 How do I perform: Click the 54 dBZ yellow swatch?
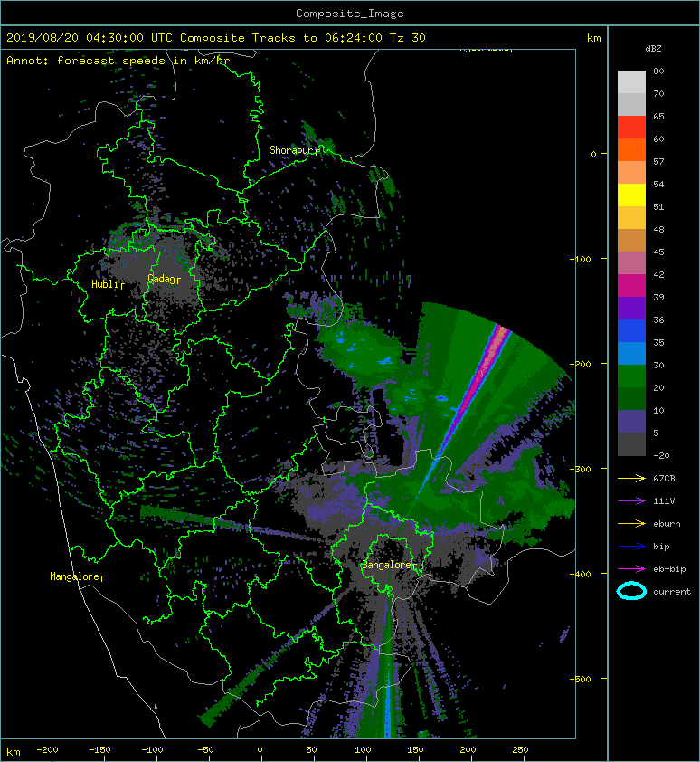point(631,195)
